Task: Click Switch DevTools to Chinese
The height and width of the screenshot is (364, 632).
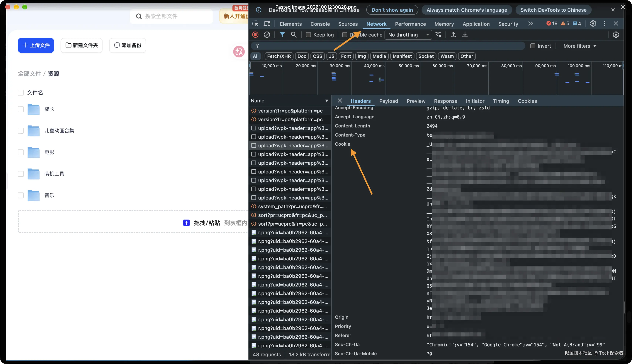Action: tap(553, 10)
